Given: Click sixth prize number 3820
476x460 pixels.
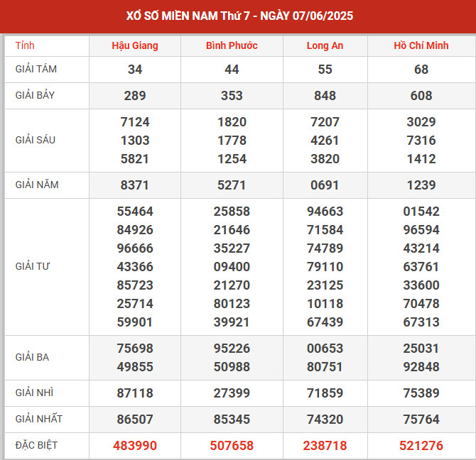Looking at the screenshot, I should [x=325, y=159].
